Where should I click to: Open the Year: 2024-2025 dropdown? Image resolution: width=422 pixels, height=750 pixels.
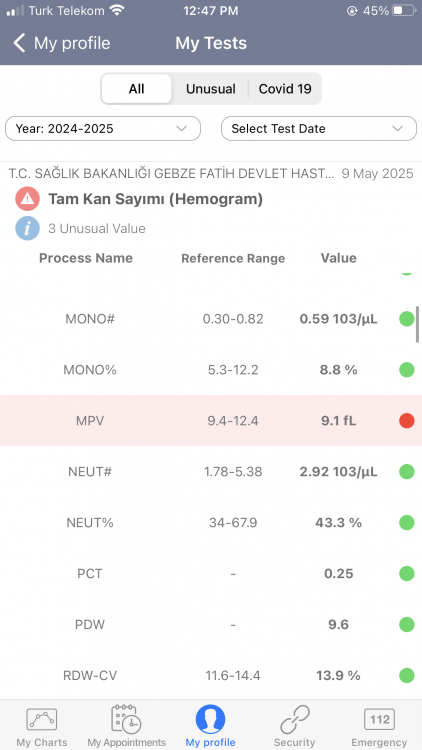103,129
